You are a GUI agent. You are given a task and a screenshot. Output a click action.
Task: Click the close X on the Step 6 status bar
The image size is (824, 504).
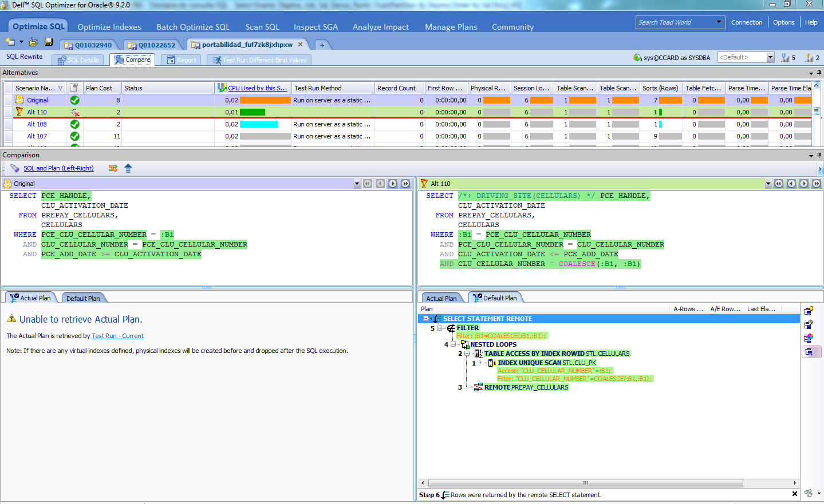(x=795, y=494)
